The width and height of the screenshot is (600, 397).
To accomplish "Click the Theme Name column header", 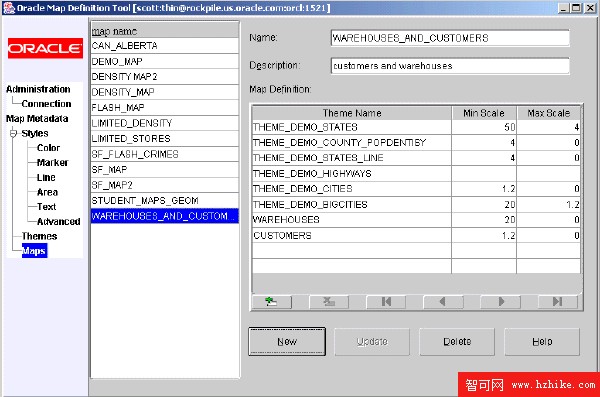I will (x=352, y=113).
